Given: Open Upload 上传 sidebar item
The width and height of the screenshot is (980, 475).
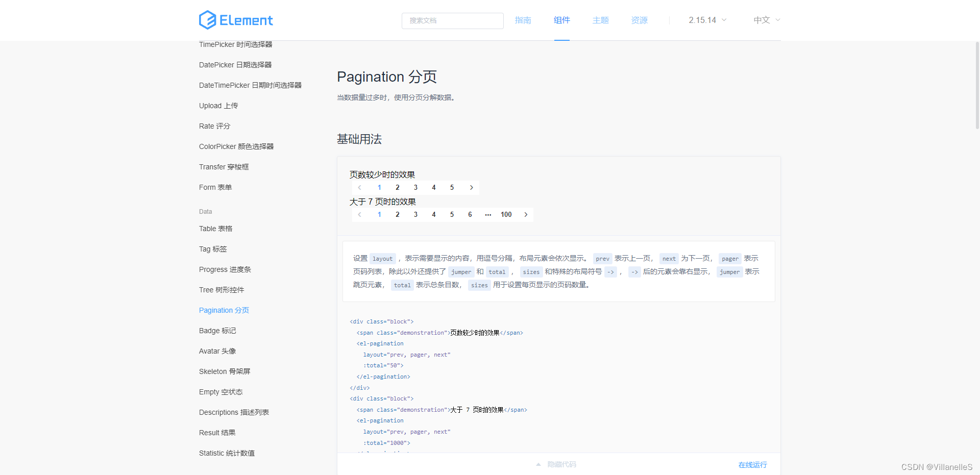Looking at the screenshot, I should pyautogui.click(x=218, y=106).
